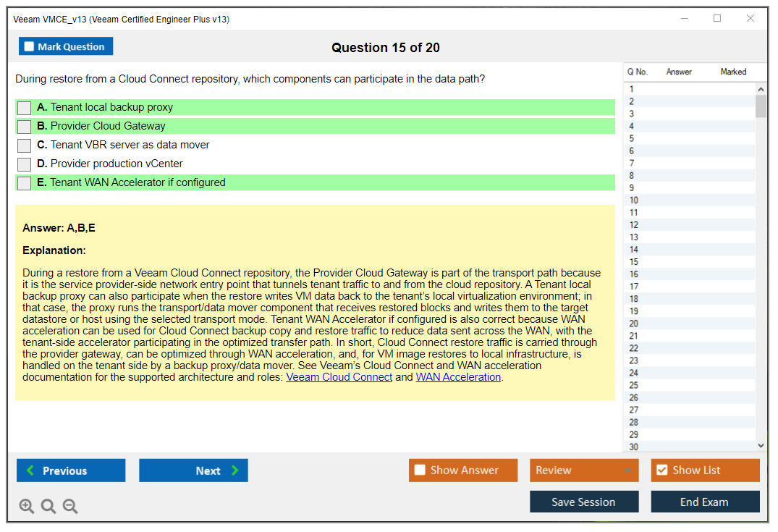This screenshot has width=778, height=532.
Task: Check option C Tenant VBR server
Action: (x=25, y=145)
